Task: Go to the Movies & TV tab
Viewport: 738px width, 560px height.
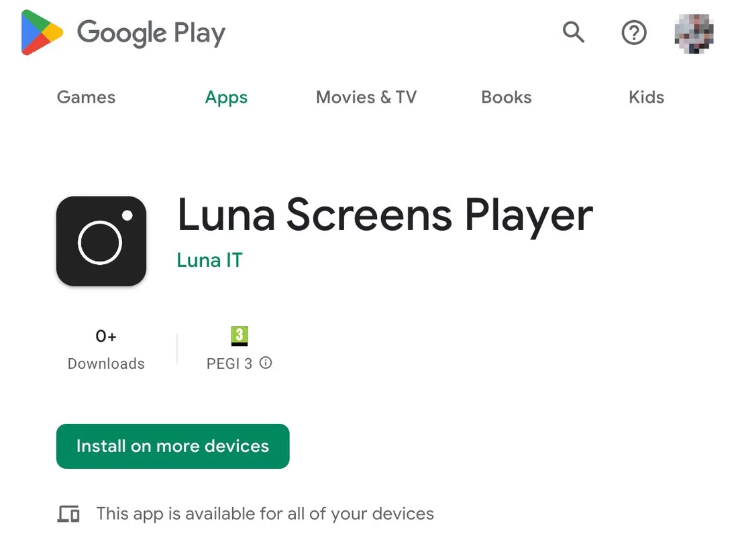Action: click(366, 97)
